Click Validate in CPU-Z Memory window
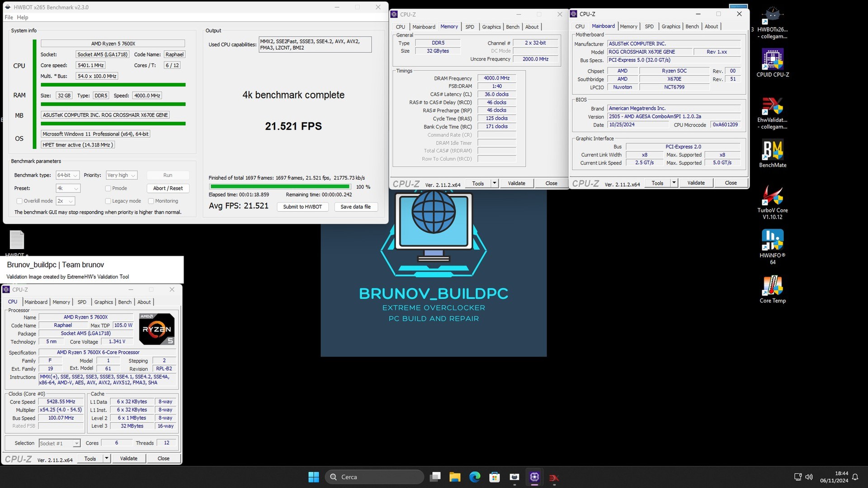 pyautogui.click(x=516, y=183)
